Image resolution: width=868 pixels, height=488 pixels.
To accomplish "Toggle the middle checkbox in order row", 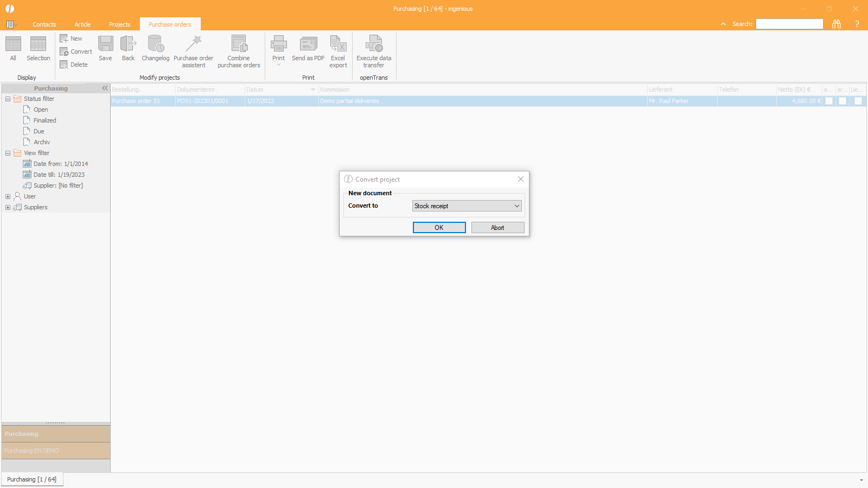I will [843, 101].
